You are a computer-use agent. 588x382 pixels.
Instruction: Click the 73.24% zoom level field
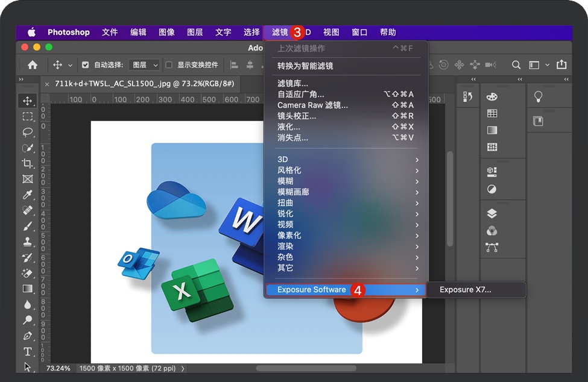(58, 369)
